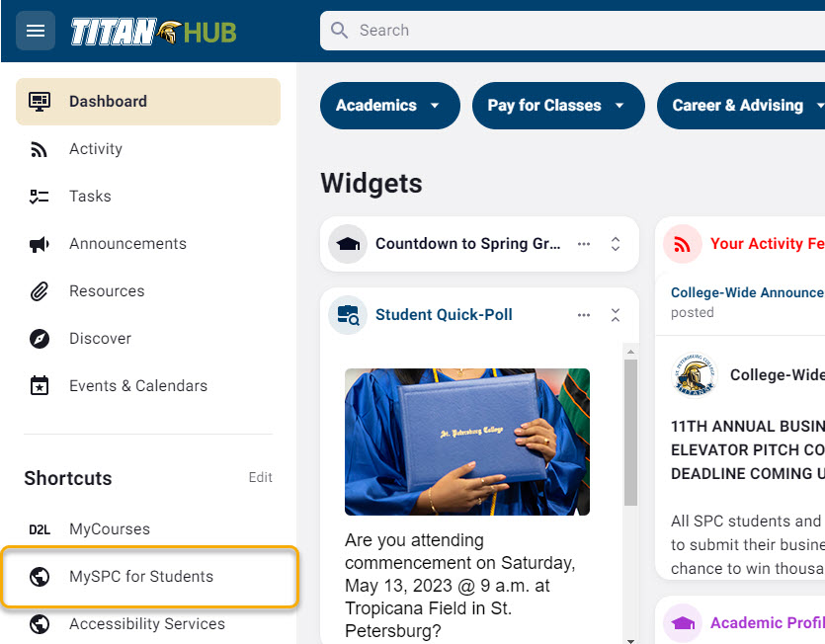Collapse the Countdown to Spring widget
This screenshot has width=825, height=644.
(615, 244)
